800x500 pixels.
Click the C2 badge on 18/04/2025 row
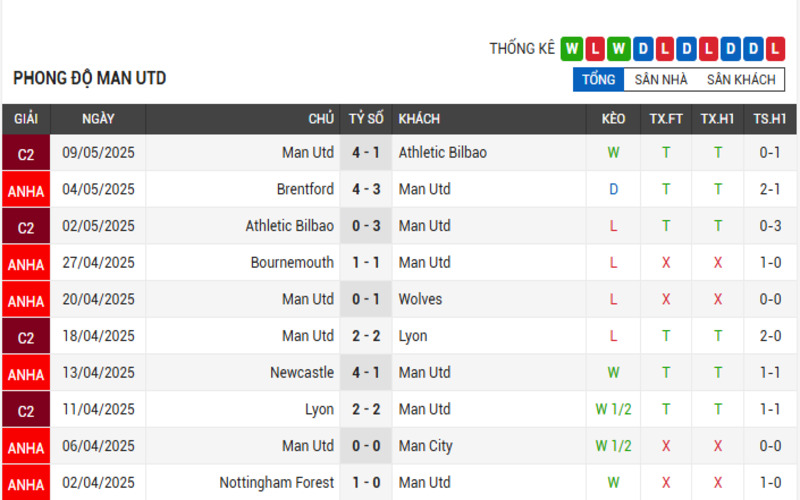pyautogui.click(x=26, y=337)
